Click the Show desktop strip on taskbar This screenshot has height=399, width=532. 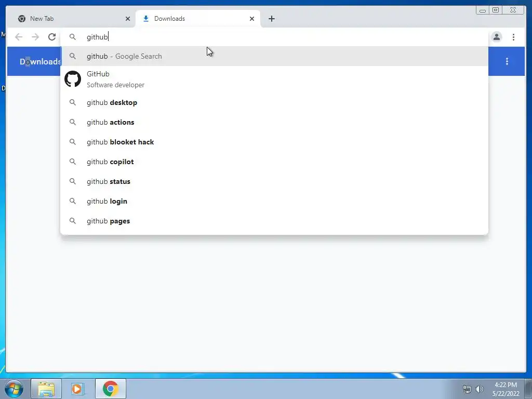[x=528, y=389]
